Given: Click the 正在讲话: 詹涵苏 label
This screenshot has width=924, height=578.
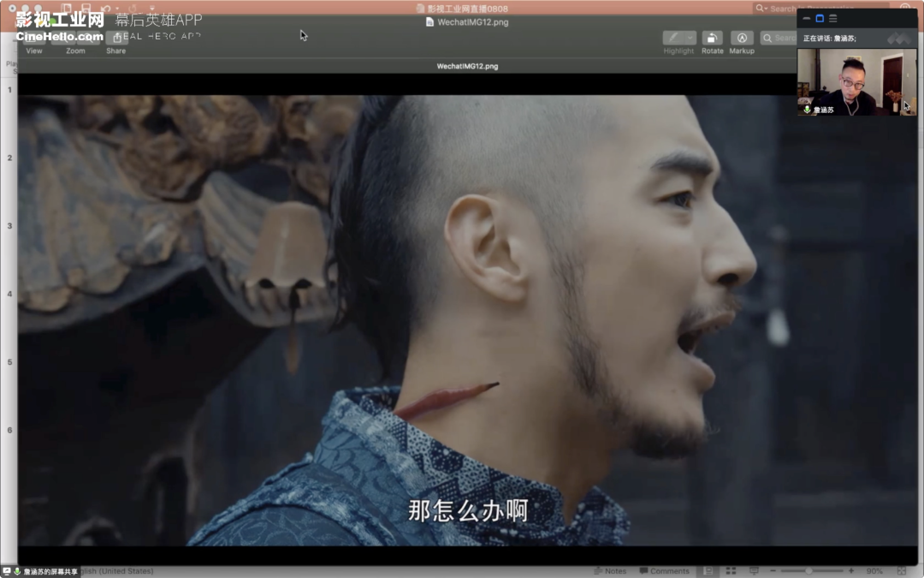Looking at the screenshot, I should (x=830, y=39).
